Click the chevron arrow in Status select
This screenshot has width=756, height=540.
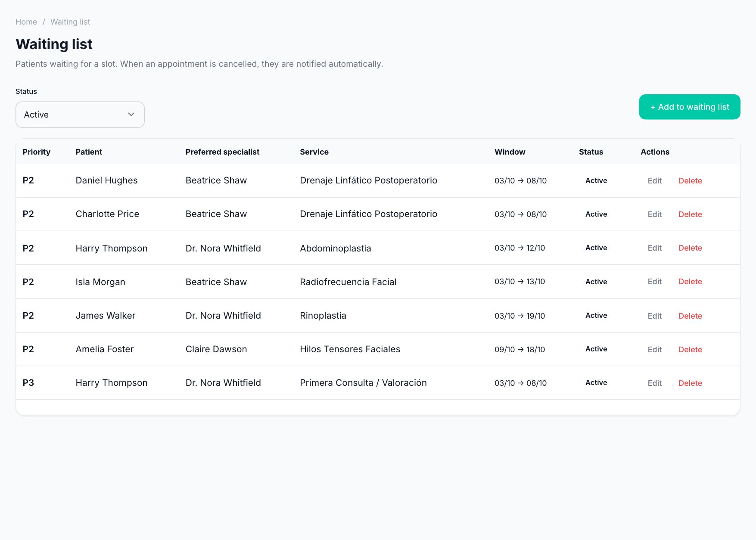pyautogui.click(x=131, y=115)
